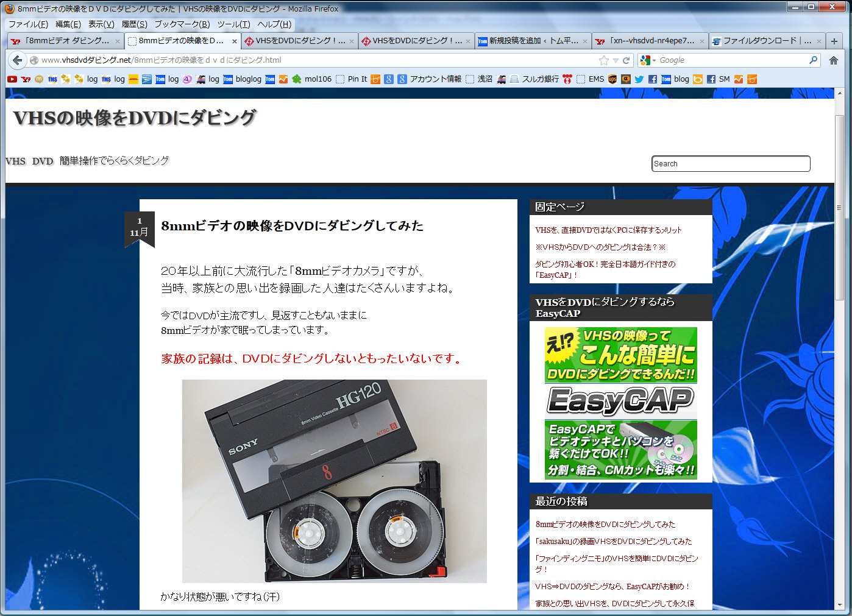The width and height of the screenshot is (852, 616).
Task: Open recent post 8mmビデオの映像 sidebar link
Action: [605, 524]
